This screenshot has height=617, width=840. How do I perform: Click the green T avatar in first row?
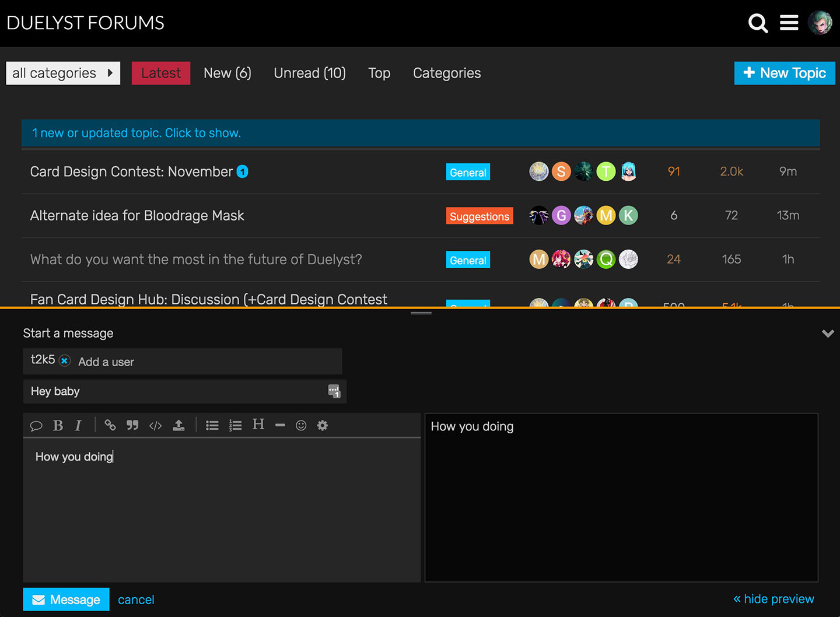(606, 171)
